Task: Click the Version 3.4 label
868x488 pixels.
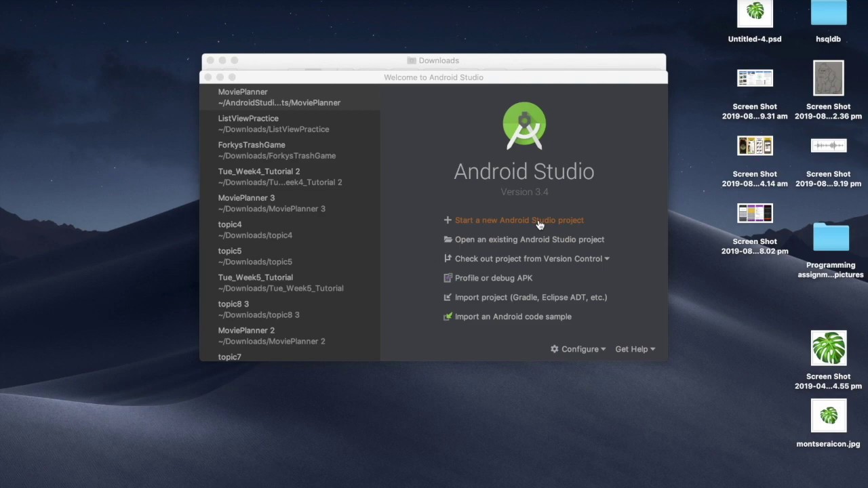Action: (x=524, y=192)
